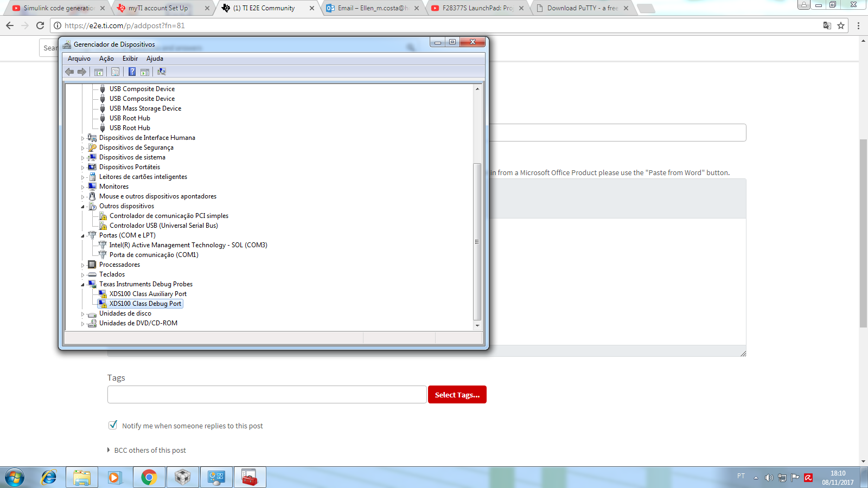This screenshot has width=868, height=488.
Task: Expand Dispositivos de sistema node
Action: [83, 158]
